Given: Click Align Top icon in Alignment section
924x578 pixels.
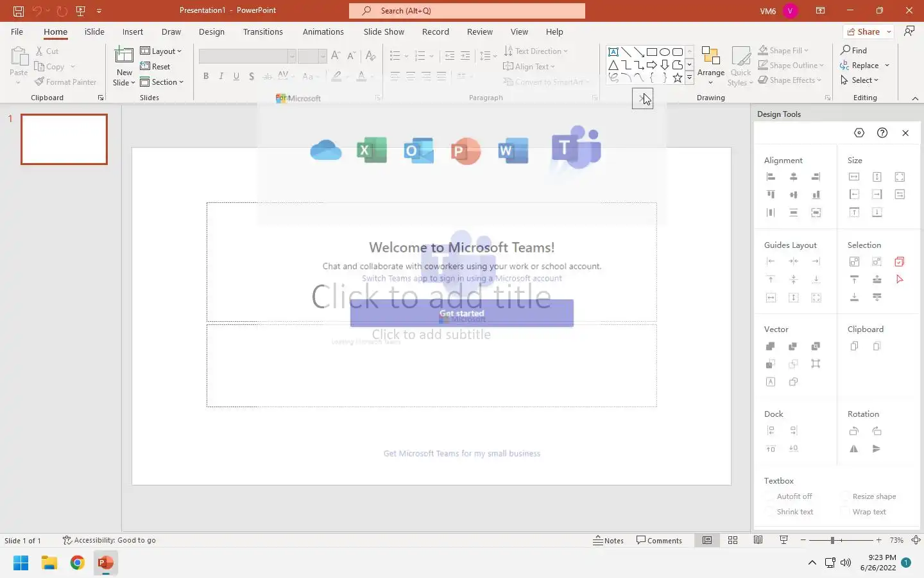Looking at the screenshot, I should (771, 195).
